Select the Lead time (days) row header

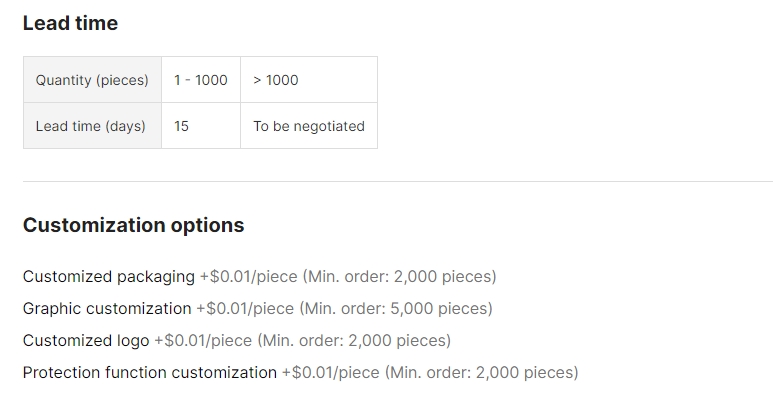coord(92,126)
